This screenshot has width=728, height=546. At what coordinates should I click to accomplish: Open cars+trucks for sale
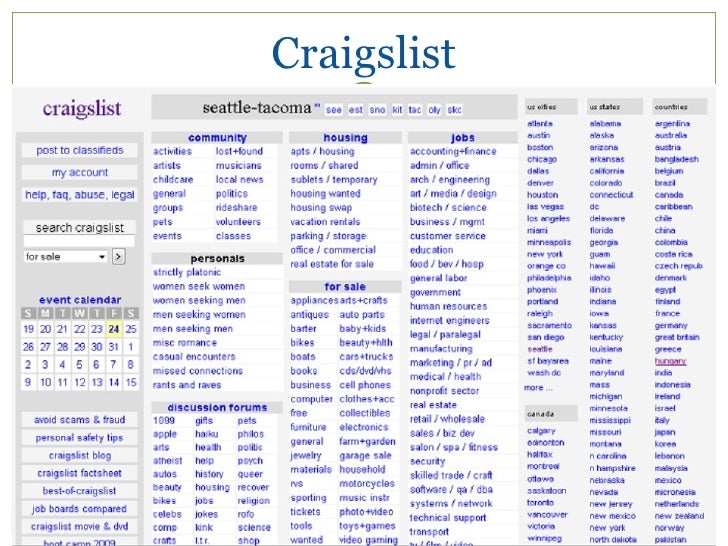(x=366, y=357)
